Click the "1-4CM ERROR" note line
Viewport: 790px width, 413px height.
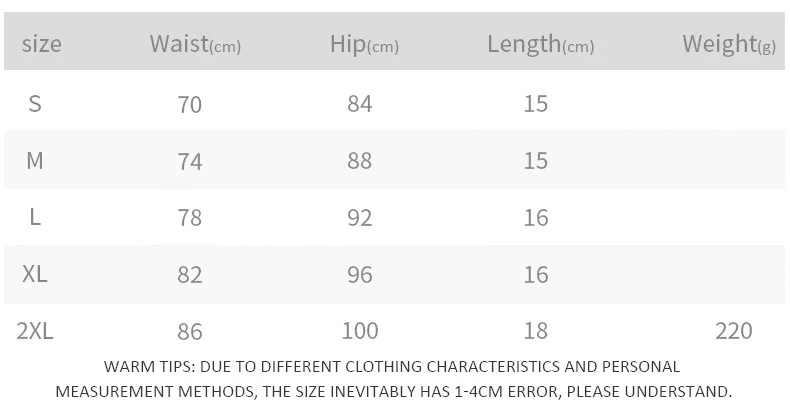click(x=394, y=391)
